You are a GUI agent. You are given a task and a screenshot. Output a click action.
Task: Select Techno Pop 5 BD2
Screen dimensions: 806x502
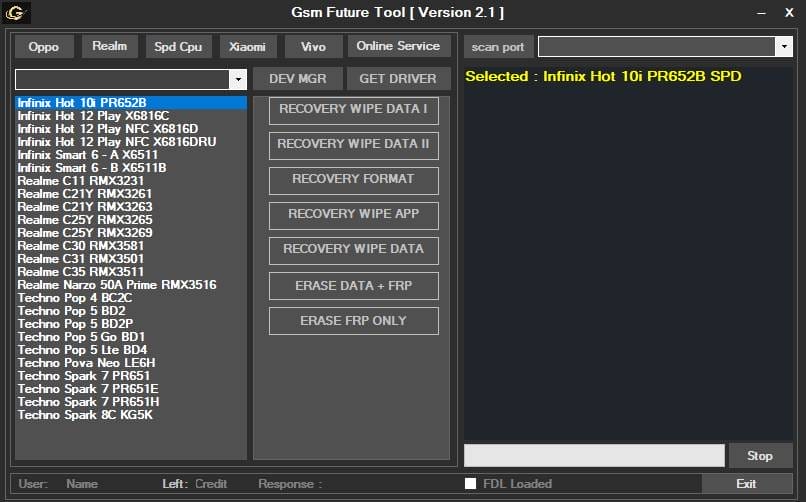131,311
